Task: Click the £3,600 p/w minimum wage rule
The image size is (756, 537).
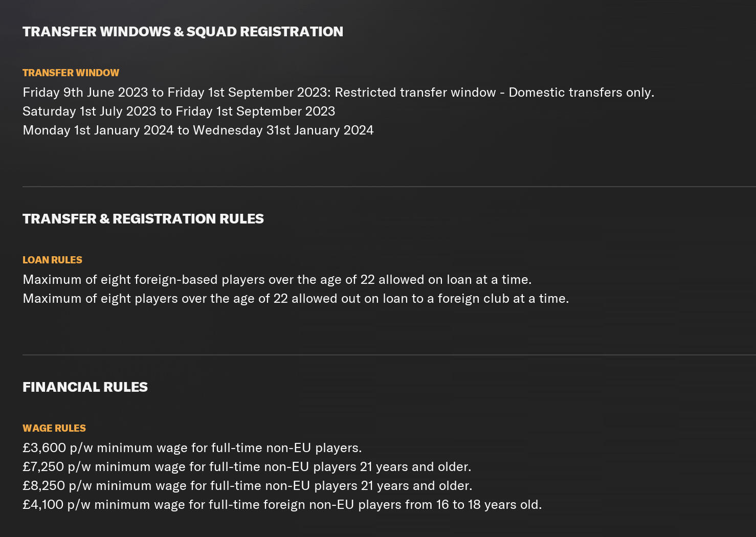Action: [x=192, y=448]
